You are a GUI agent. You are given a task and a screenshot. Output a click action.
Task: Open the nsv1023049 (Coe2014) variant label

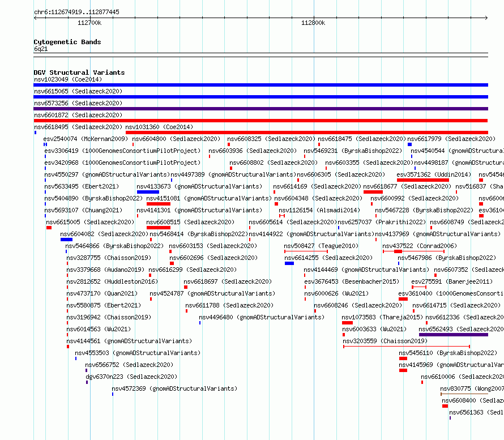[68, 79]
